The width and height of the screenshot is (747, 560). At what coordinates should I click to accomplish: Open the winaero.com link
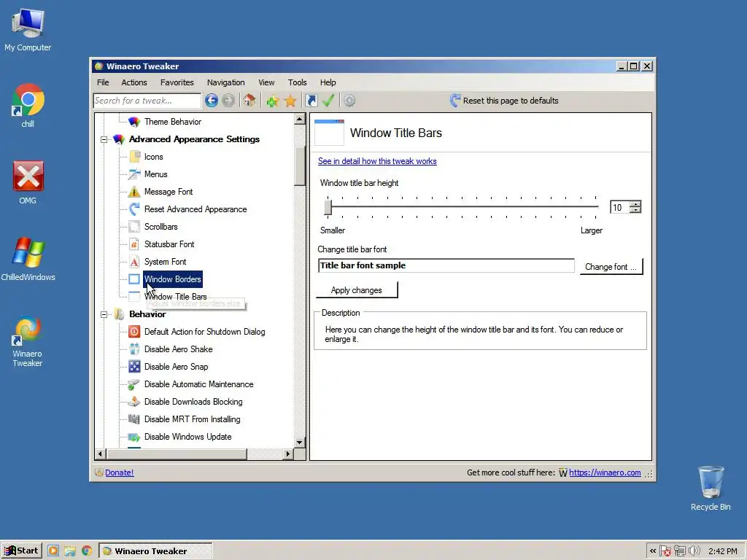point(605,472)
